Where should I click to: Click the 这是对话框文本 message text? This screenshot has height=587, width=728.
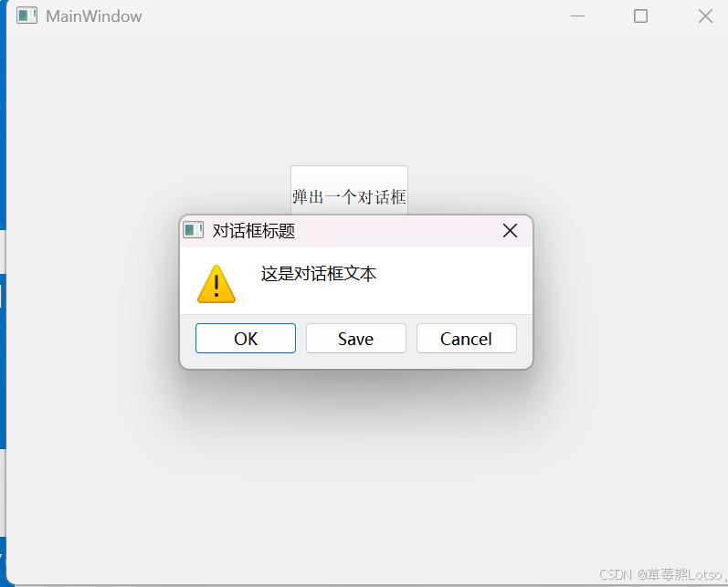pos(318,274)
